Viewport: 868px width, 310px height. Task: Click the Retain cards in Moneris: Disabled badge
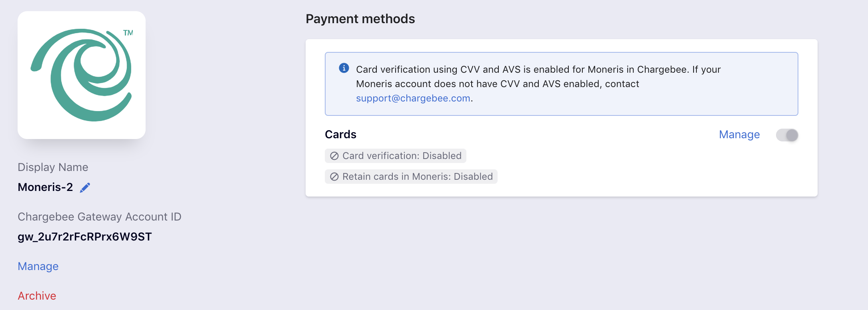pyautogui.click(x=411, y=177)
